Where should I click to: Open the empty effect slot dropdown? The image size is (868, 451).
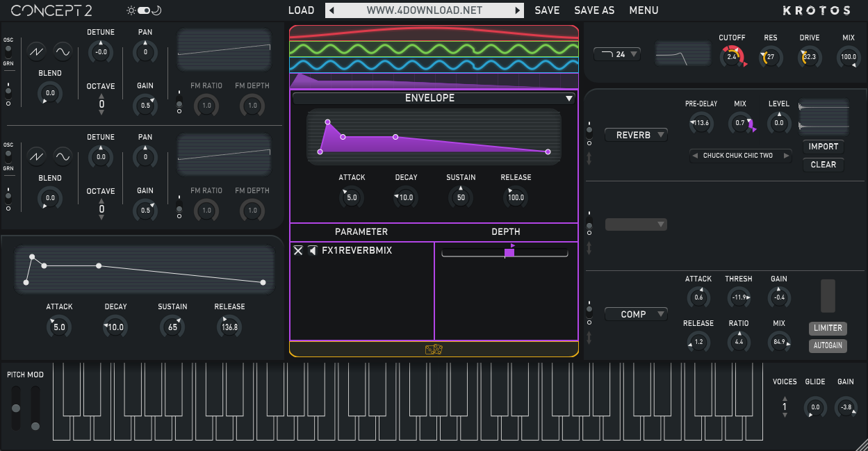point(636,224)
